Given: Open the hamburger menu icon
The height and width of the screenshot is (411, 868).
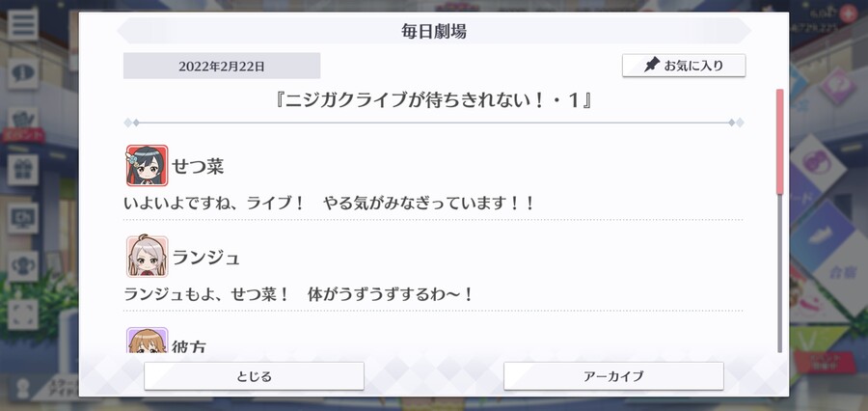Looking at the screenshot, I should pos(23,24).
